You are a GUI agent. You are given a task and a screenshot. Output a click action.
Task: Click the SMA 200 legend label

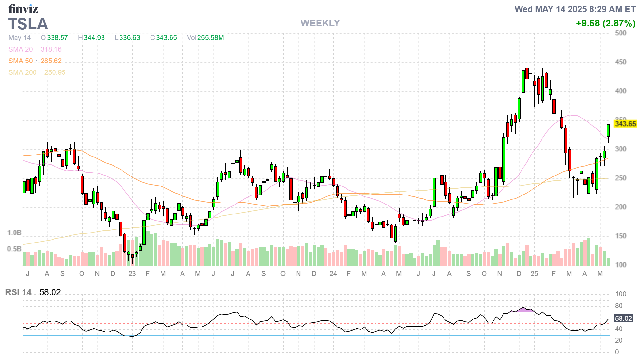(22, 72)
